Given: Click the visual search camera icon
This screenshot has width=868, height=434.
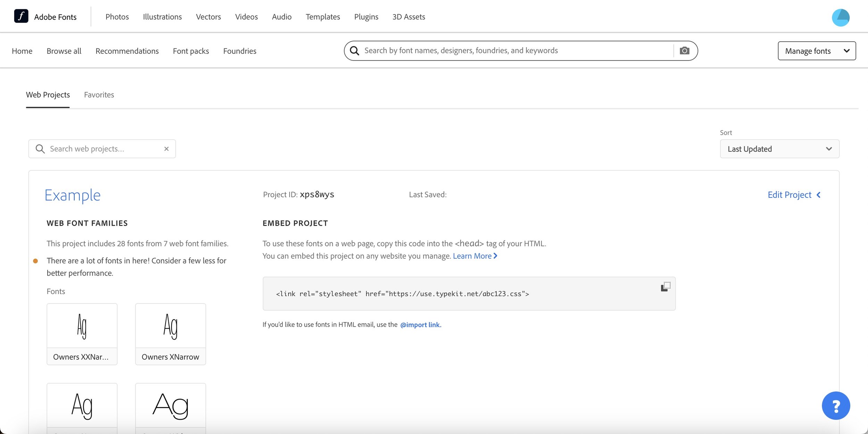Looking at the screenshot, I should (x=684, y=51).
